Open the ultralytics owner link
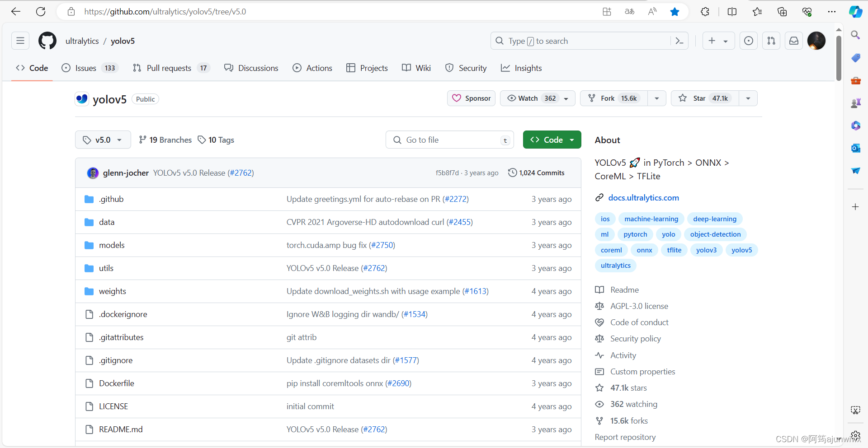 82,41
